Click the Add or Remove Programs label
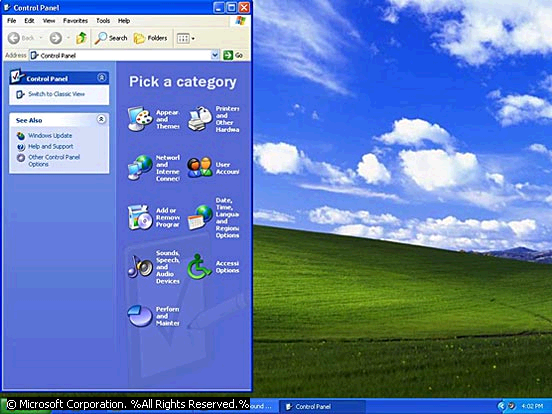Viewport: 552px width, 414px height. (168, 217)
